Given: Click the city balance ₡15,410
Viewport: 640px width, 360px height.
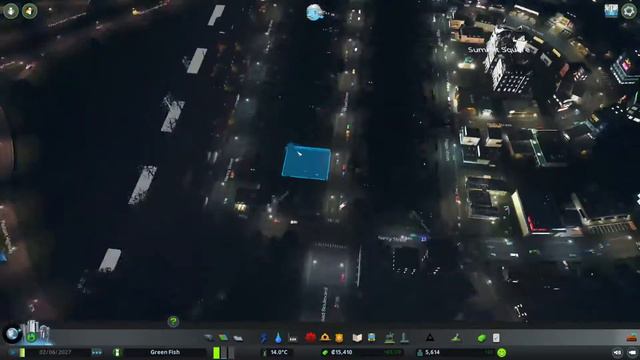Looking at the screenshot, I should click(x=342, y=352).
